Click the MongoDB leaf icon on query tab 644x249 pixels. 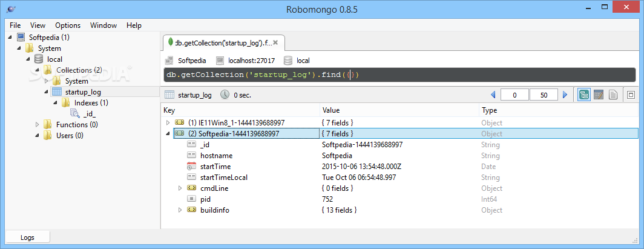[171, 42]
